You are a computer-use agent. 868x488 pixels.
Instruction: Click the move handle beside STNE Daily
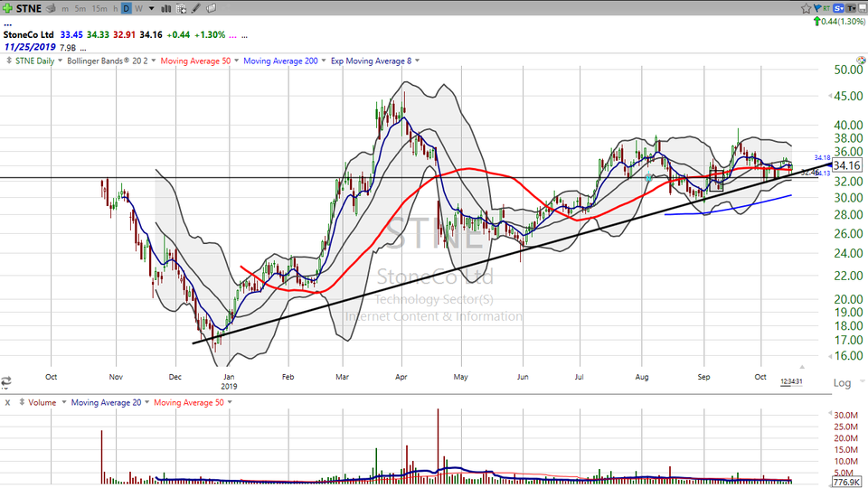(x=9, y=61)
